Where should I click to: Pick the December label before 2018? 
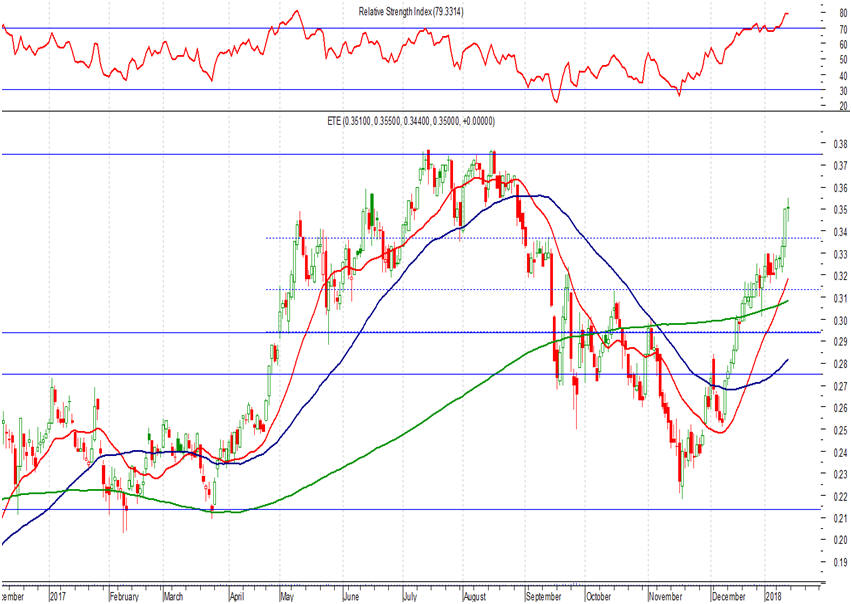point(729,596)
